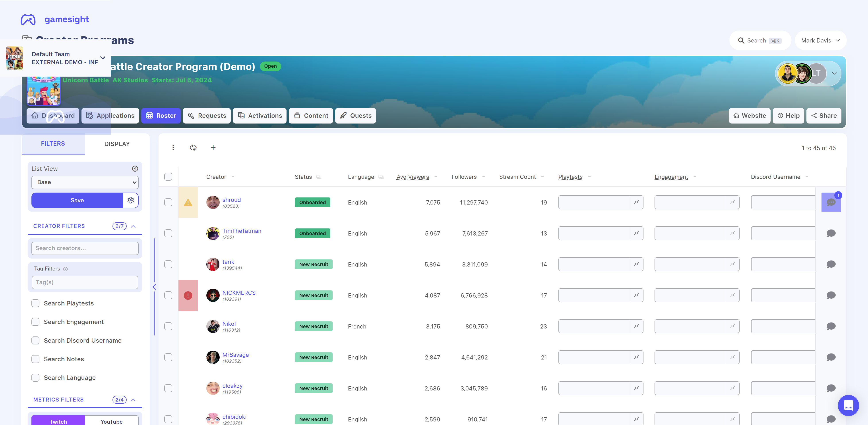Select all creators with header checkbox
Screen dimensions: 868x425
pyautogui.click(x=168, y=177)
